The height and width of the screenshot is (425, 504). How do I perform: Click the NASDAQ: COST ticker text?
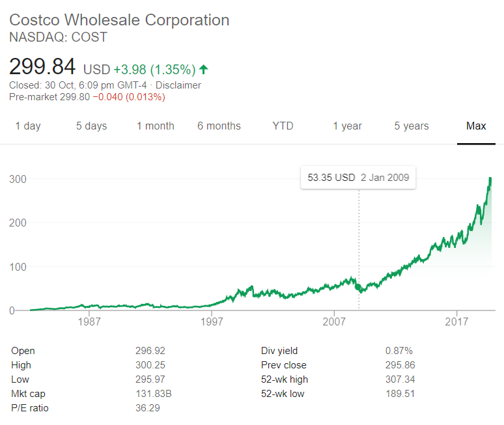[58, 37]
